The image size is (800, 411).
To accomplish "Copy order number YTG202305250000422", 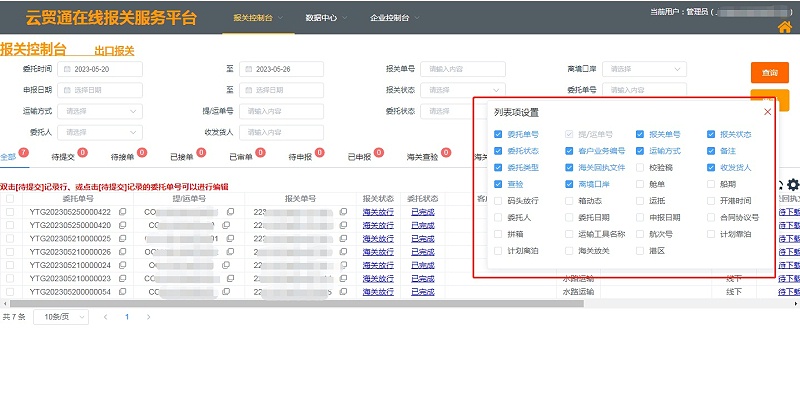I will point(122,212).
